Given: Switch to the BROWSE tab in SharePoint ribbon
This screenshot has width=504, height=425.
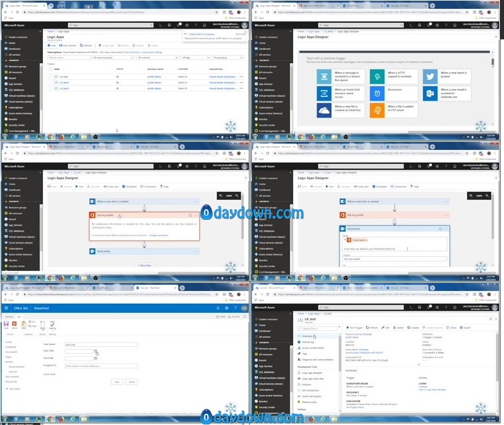Looking at the screenshot, I should point(9,317).
